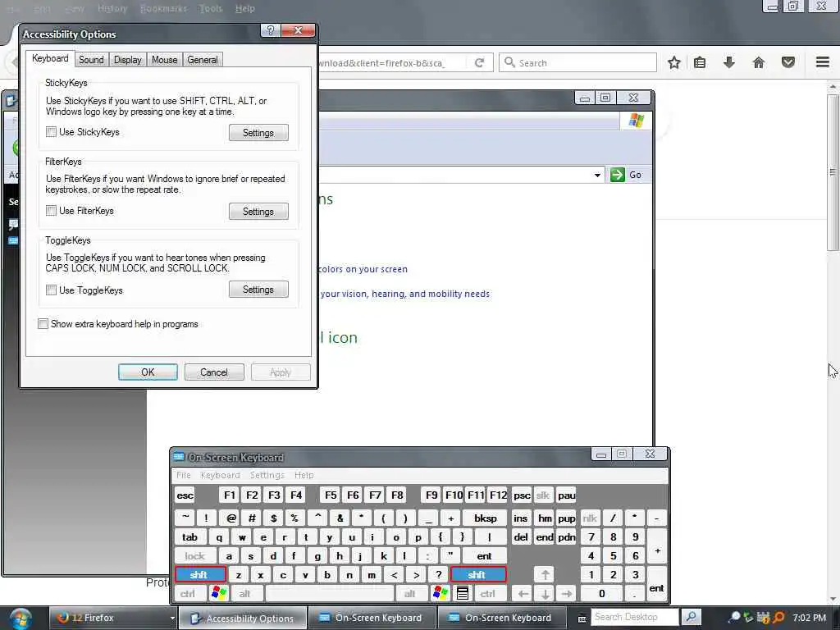Expand the address dropdown next to Go

597,176
